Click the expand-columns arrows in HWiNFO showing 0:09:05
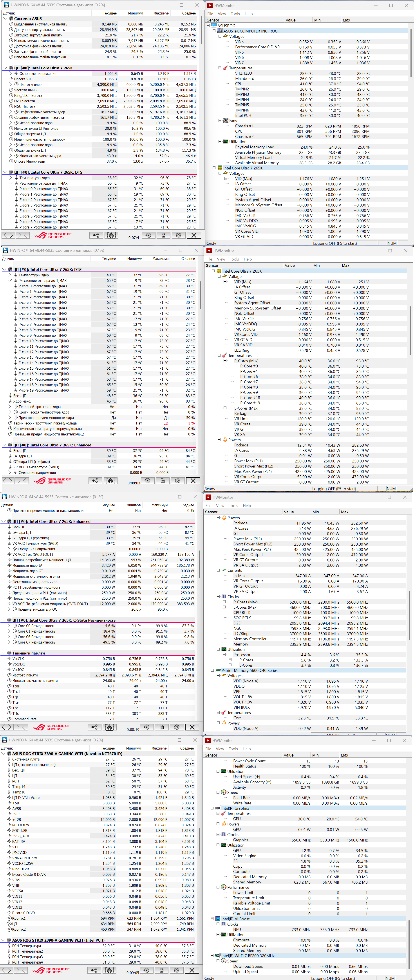The image size is (414, 980). [6, 970]
